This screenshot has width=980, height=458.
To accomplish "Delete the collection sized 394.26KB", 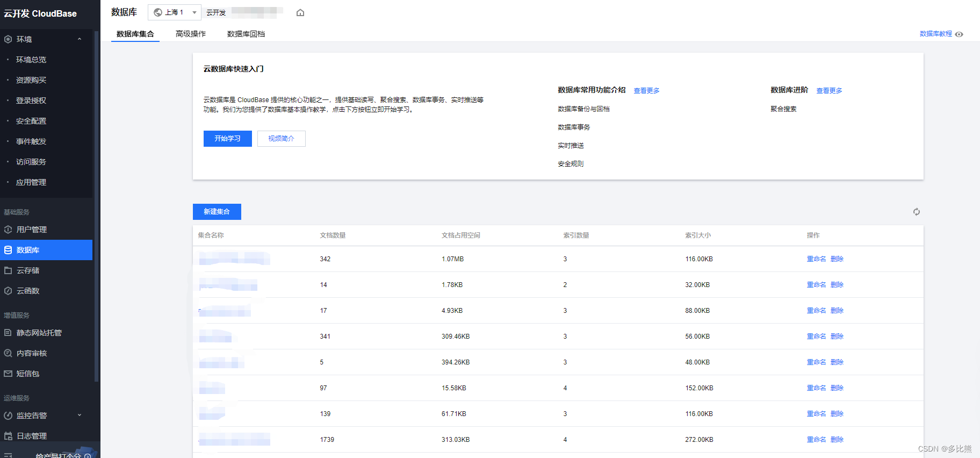I will coord(837,362).
